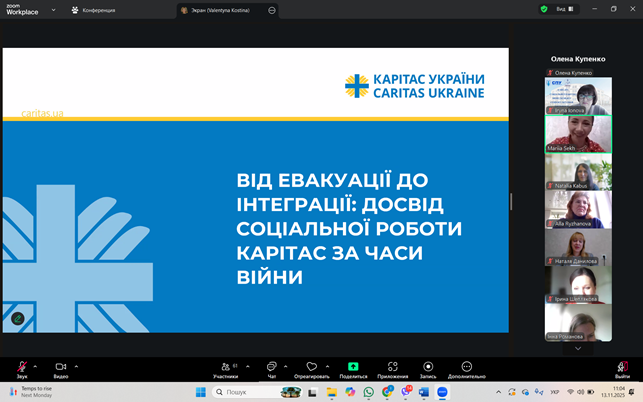Expand the audio options arrow next to Звук
Image resolution: width=643 pixels, height=402 pixels.
(36, 366)
